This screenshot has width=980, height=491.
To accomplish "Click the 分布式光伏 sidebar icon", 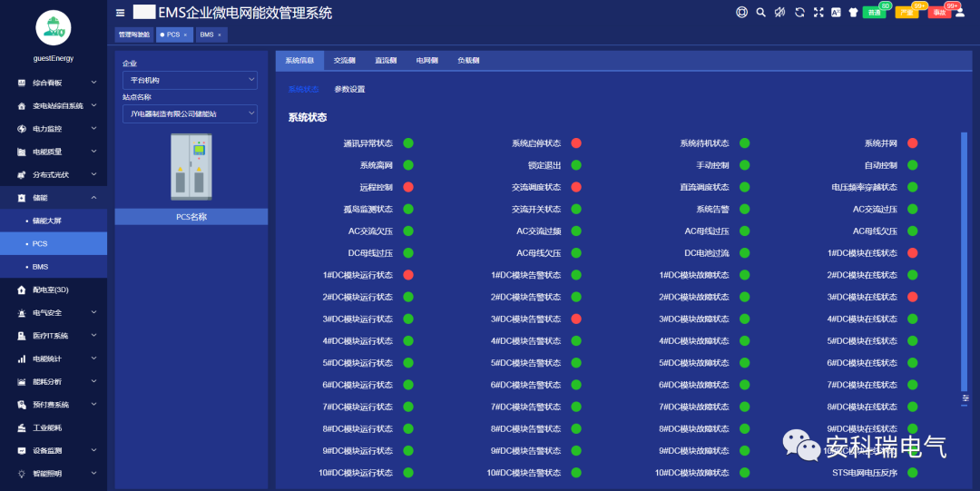I will point(21,174).
